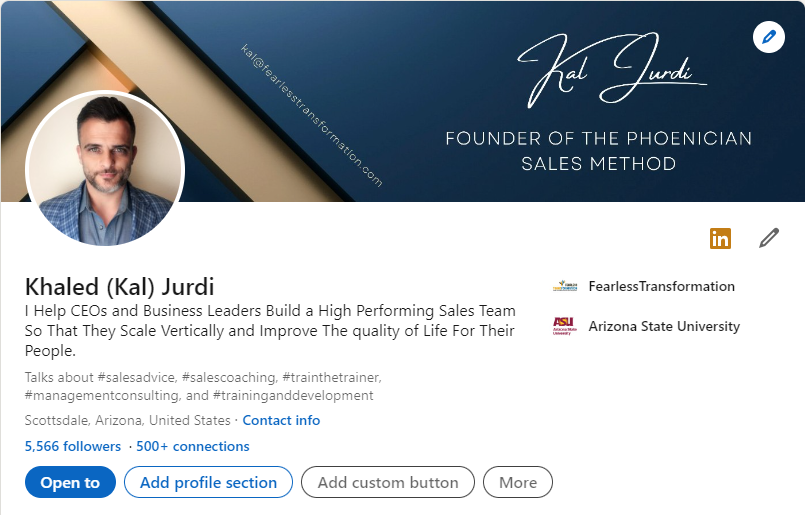Viewport: 805px width, 515px height.
Task: Click the gold LinkedIn Premium badge icon
Action: [x=720, y=238]
